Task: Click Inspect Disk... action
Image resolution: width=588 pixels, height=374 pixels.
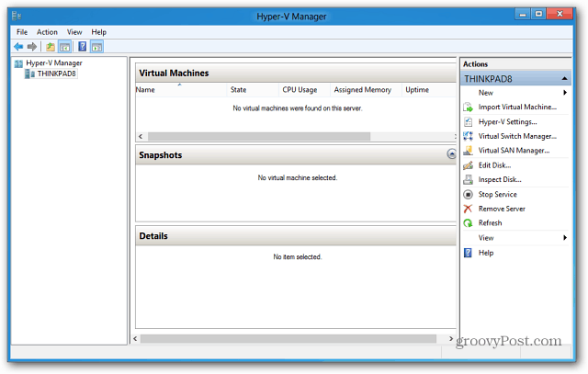Action: pyautogui.click(x=500, y=180)
